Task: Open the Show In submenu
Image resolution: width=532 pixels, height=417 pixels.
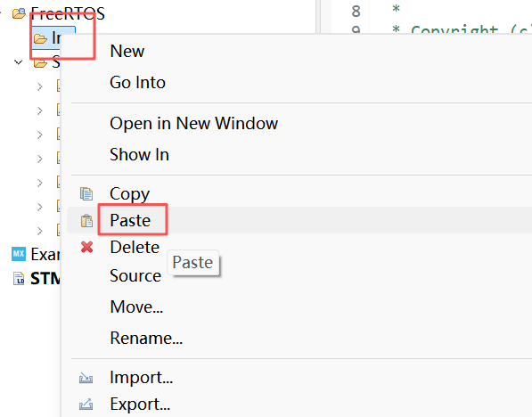Action: [139, 155]
